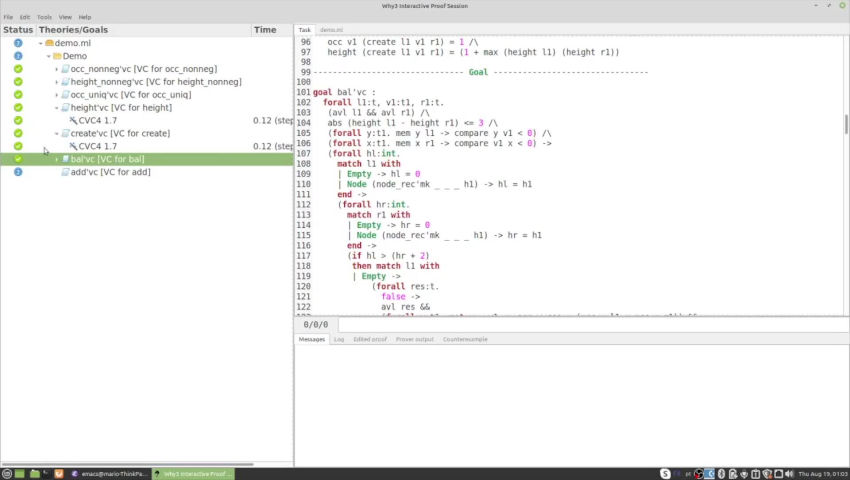Open the View menu
This screenshot has width=850, height=480.
65,17
